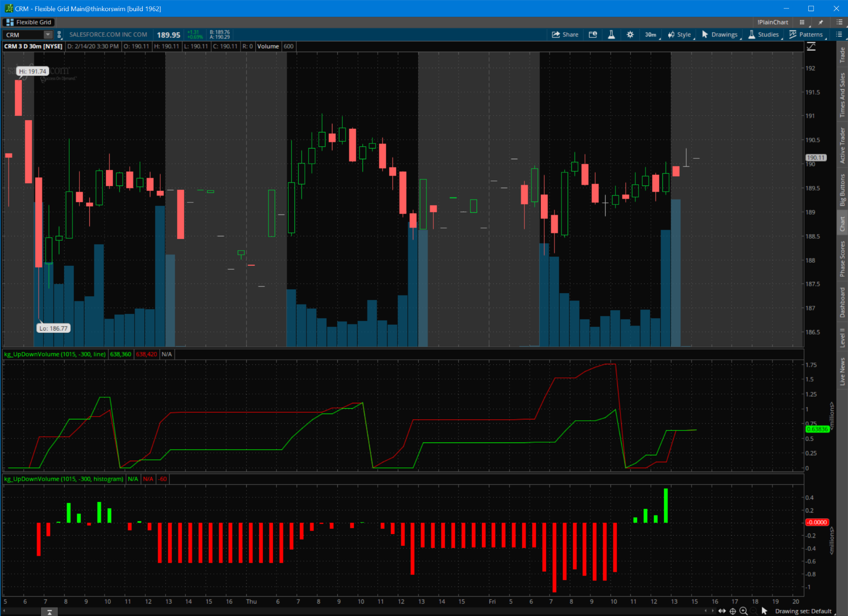Click the crosshair pan icon
This screenshot has width=848, height=616.
pos(733,611)
